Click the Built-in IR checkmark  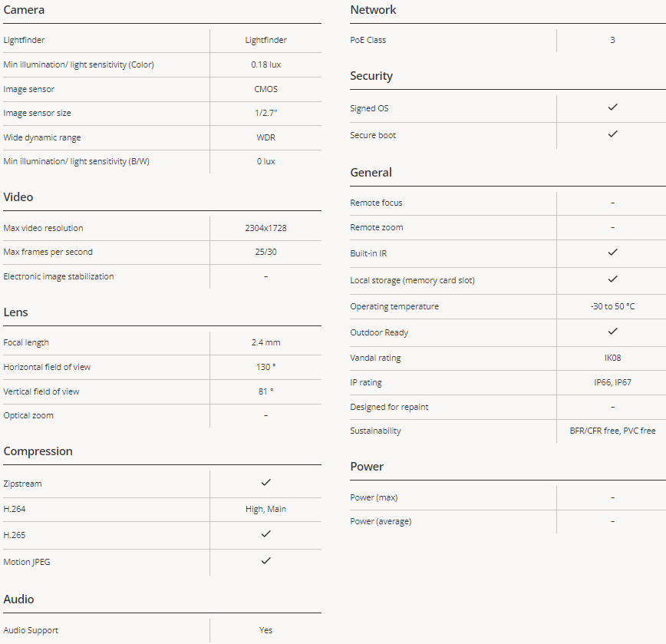click(612, 252)
